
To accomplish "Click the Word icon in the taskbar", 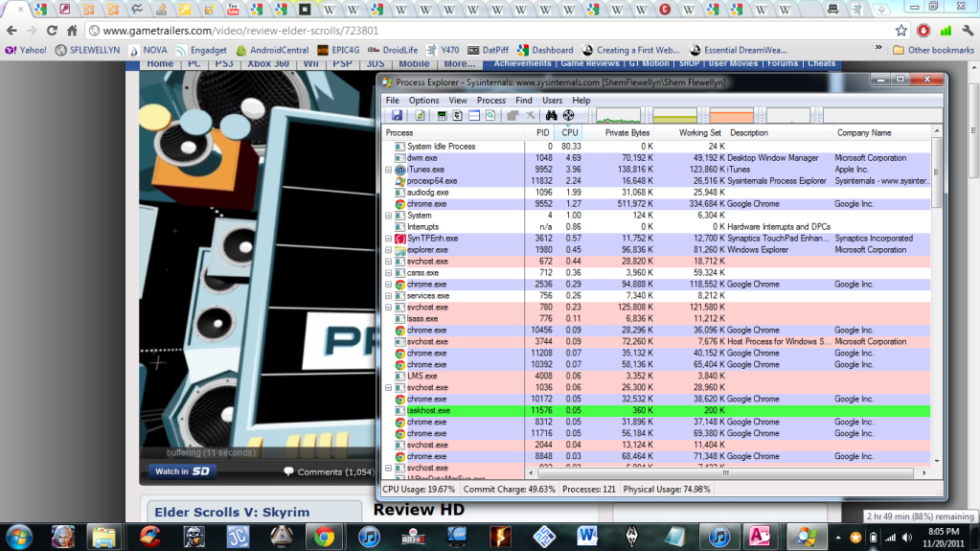I will pyautogui.click(x=587, y=538).
